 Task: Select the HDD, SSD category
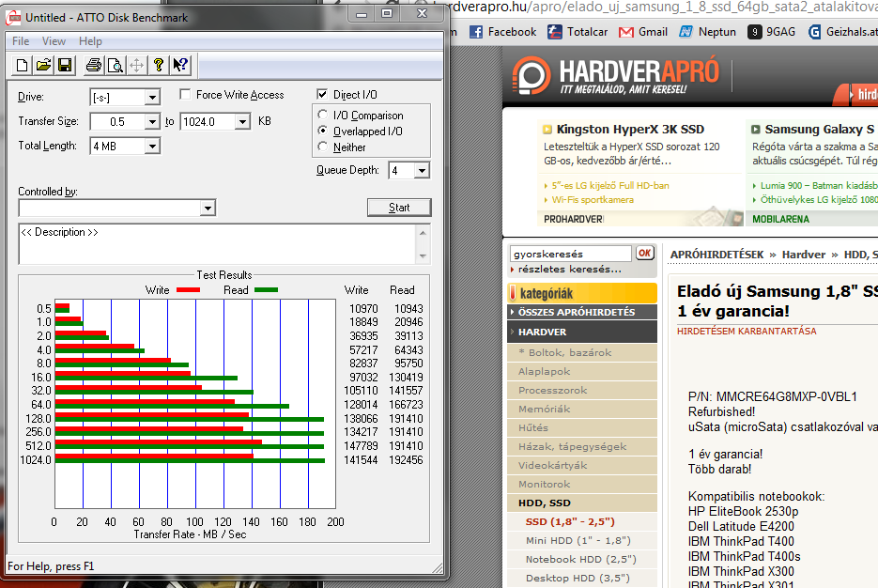click(x=582, y=503)
